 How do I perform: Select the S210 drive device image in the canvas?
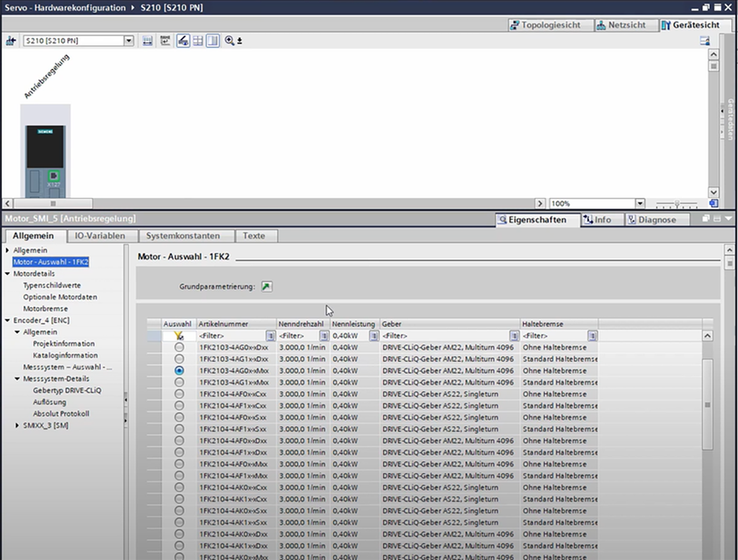[x=45, y=160]
